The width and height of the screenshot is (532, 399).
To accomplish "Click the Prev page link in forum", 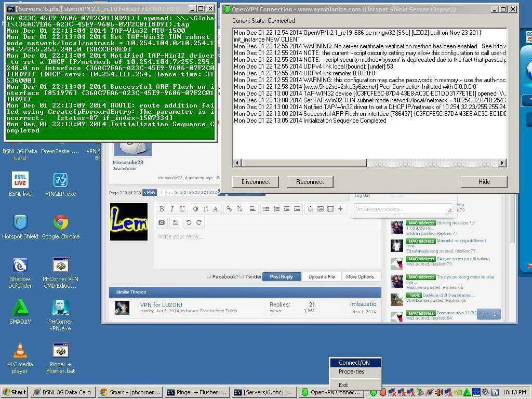I will coord(150,192).
